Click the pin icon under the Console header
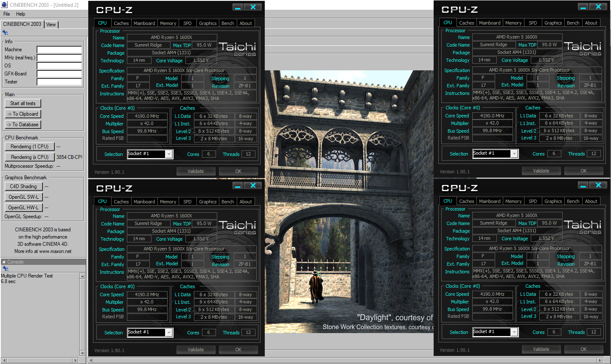Image resolution: width=611 pixels, height=364 pixels. coord(5,269)
